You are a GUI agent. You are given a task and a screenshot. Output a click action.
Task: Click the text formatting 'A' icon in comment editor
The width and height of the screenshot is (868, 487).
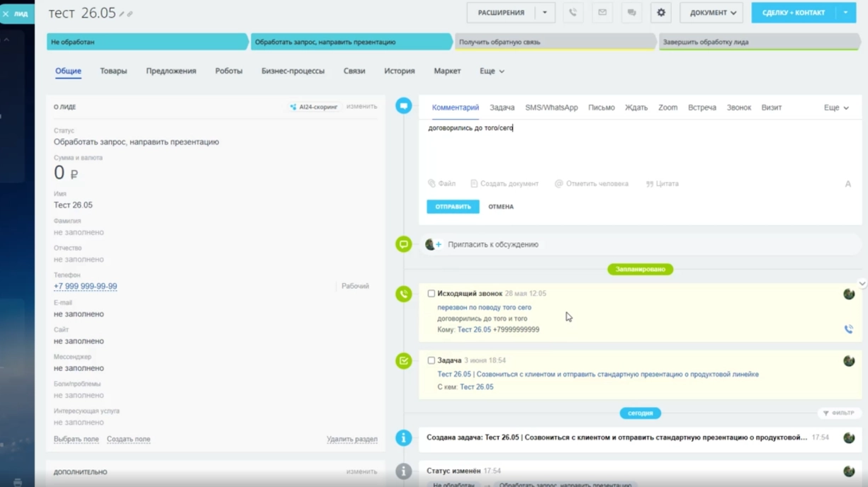tap(847, 184)
